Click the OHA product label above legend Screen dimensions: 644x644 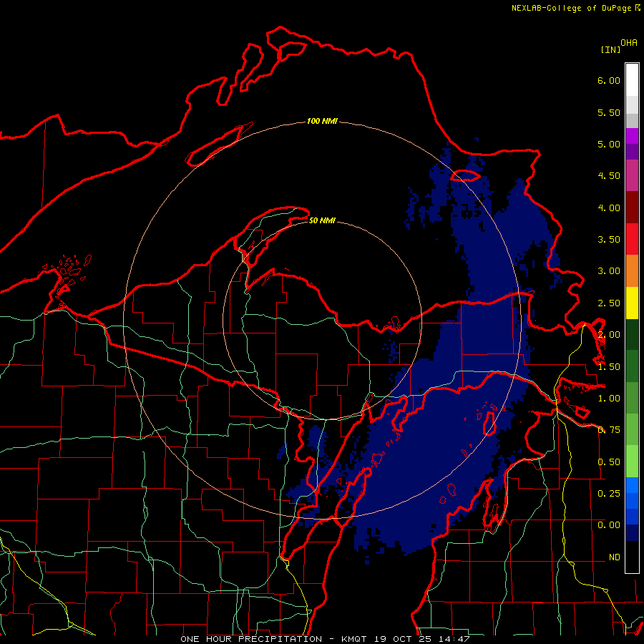click(629, 43)
